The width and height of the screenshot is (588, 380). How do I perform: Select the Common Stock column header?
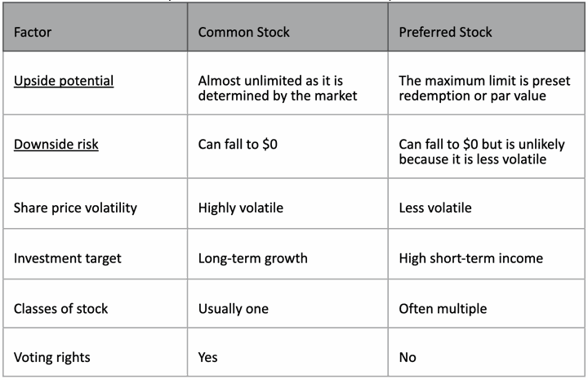click(287, 28)
